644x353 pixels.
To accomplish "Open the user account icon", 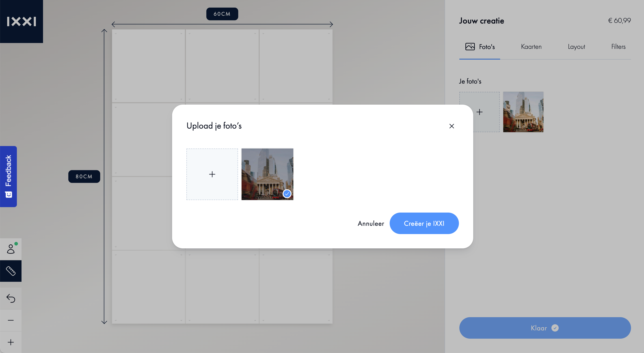I will 11,249.
